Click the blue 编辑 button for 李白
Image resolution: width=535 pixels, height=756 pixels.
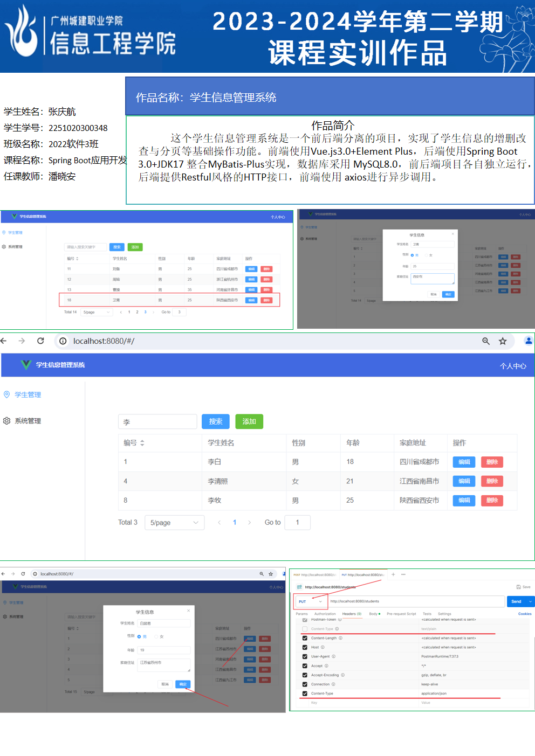click(464, 462)
